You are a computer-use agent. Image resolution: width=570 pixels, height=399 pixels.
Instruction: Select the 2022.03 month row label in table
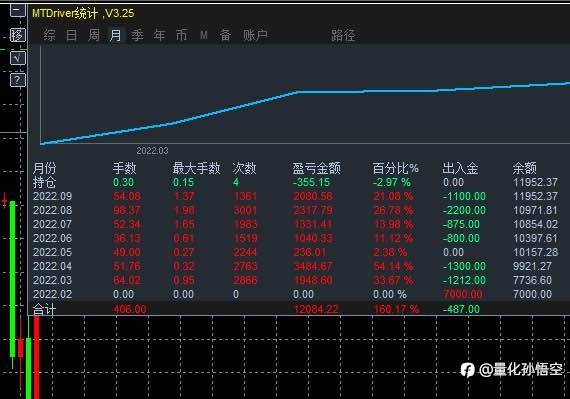[x=52, y=280]
